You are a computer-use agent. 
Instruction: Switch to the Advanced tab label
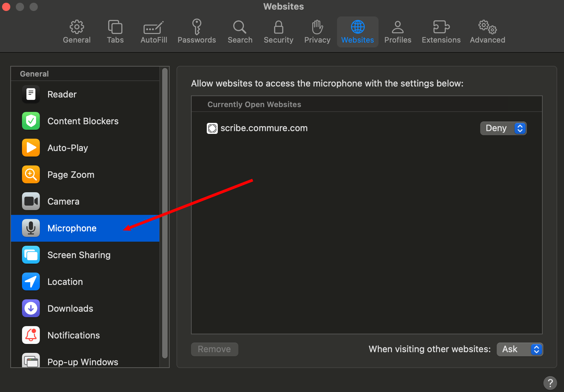[488, 40]
